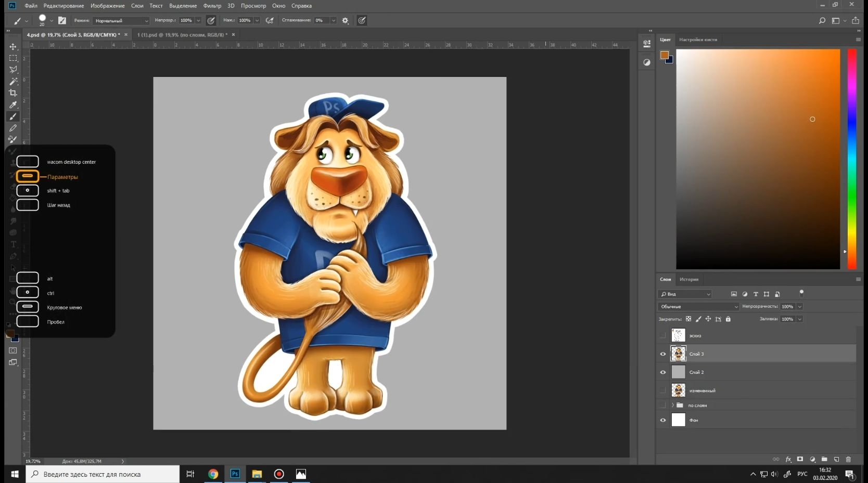Click the Quick Mask mode icon

click(x=13, y=350)
